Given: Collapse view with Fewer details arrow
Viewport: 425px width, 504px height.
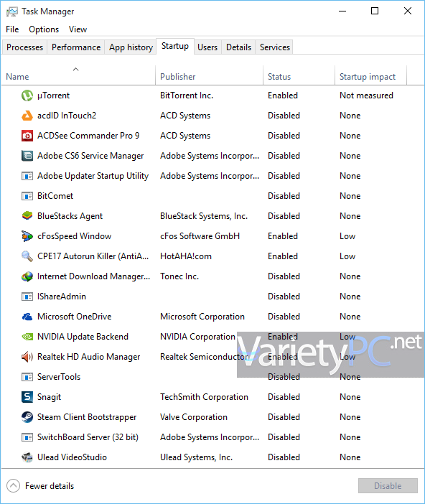Looking at the screenshot, I should coord(13,485).
